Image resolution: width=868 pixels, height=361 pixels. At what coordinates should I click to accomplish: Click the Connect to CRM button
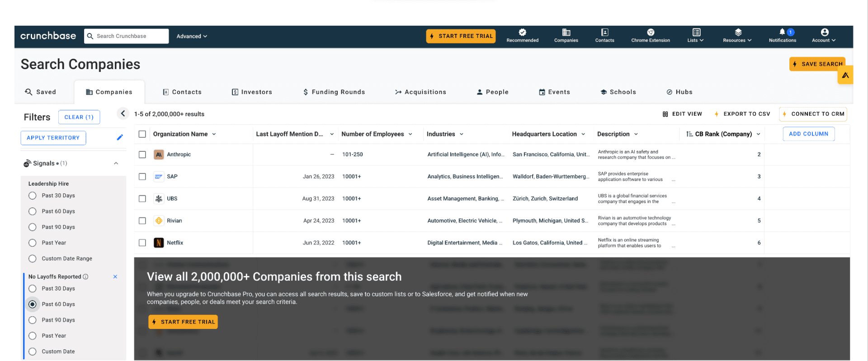pos(813,114)
